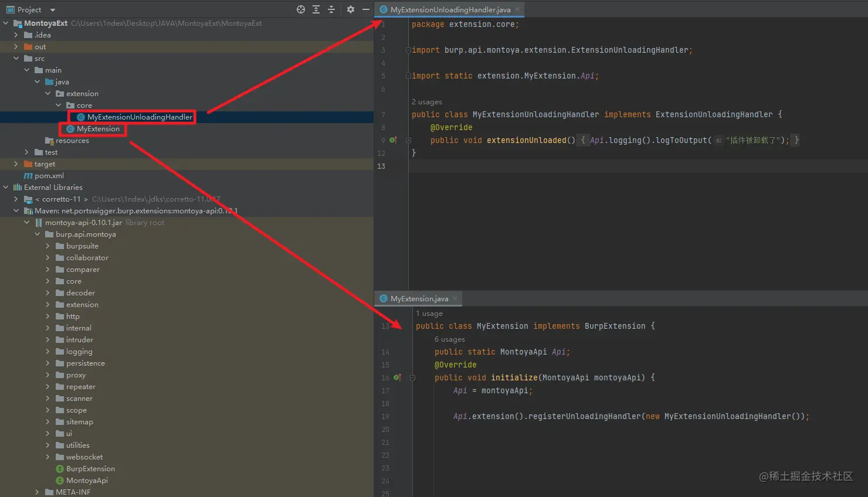Click implements gutter icon on initialize line
Viewport: 868px width, 497px height.
coord(398,377)
